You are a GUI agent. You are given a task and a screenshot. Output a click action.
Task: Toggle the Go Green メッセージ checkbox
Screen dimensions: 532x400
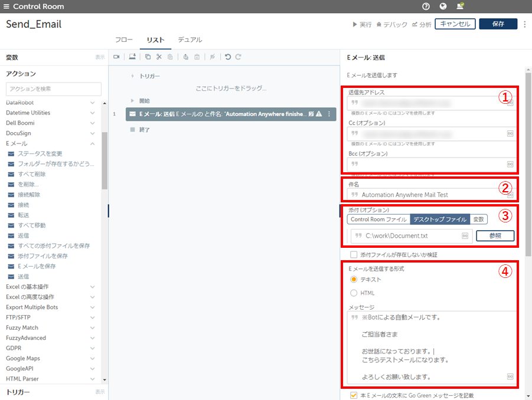point(354,395)
